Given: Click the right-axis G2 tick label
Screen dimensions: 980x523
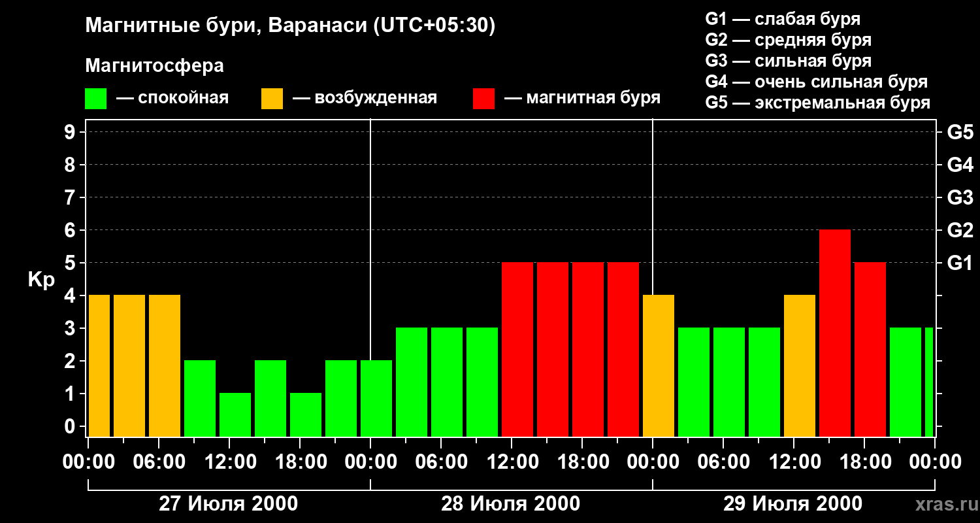Looking at the screenshot, I should click(x=960, y=230).
